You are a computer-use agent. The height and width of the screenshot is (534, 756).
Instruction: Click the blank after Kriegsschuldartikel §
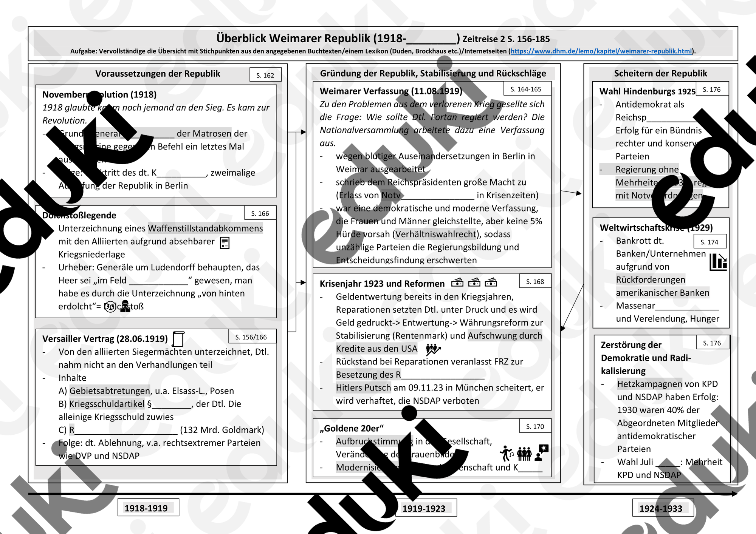tap(172, 404)
